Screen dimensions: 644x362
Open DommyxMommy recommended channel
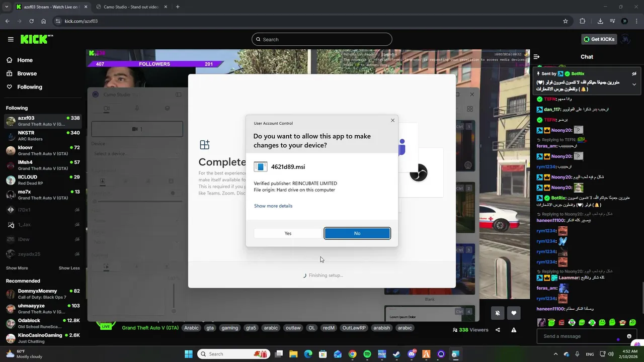43,294
